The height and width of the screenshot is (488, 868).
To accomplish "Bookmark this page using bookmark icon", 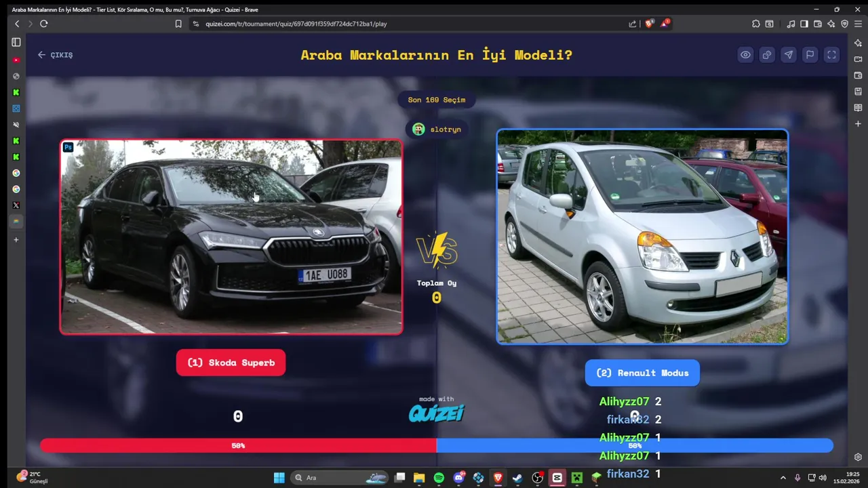I will point(178,24).
